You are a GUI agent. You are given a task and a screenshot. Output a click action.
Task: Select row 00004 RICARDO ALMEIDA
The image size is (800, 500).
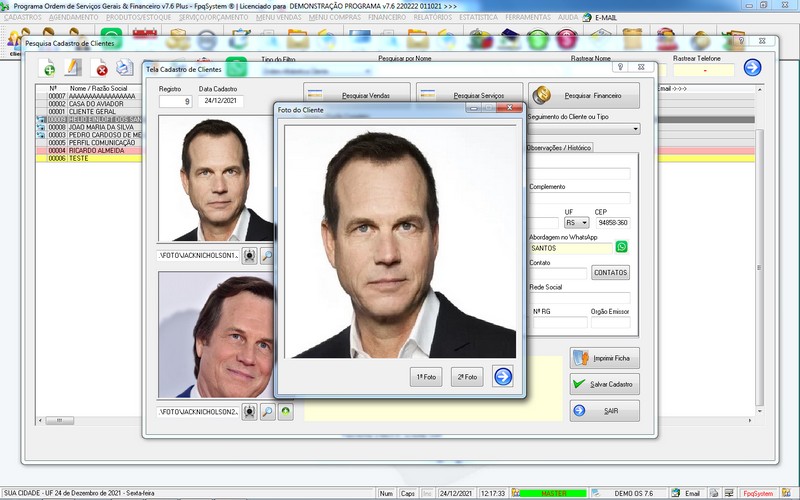point(88,151)
